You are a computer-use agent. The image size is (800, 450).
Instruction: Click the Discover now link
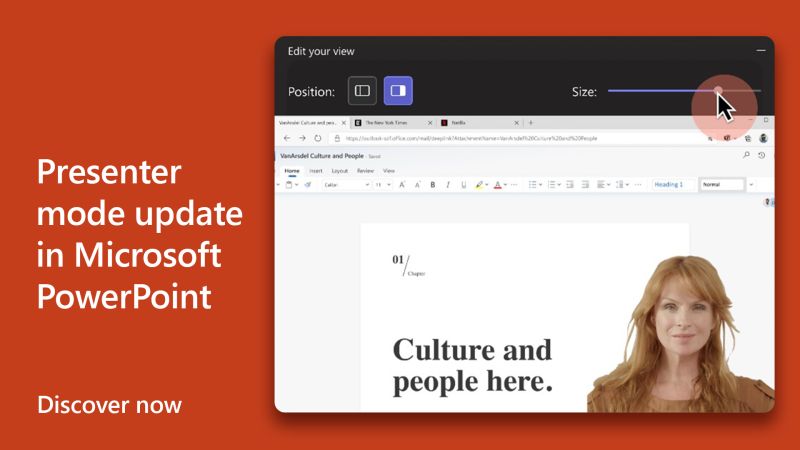109,405
